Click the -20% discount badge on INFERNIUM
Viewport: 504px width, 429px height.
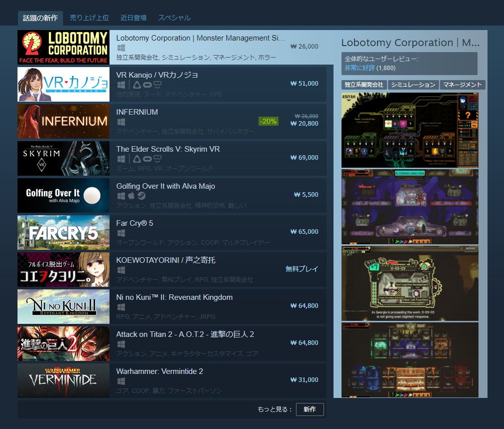click(x=268, y=121)
